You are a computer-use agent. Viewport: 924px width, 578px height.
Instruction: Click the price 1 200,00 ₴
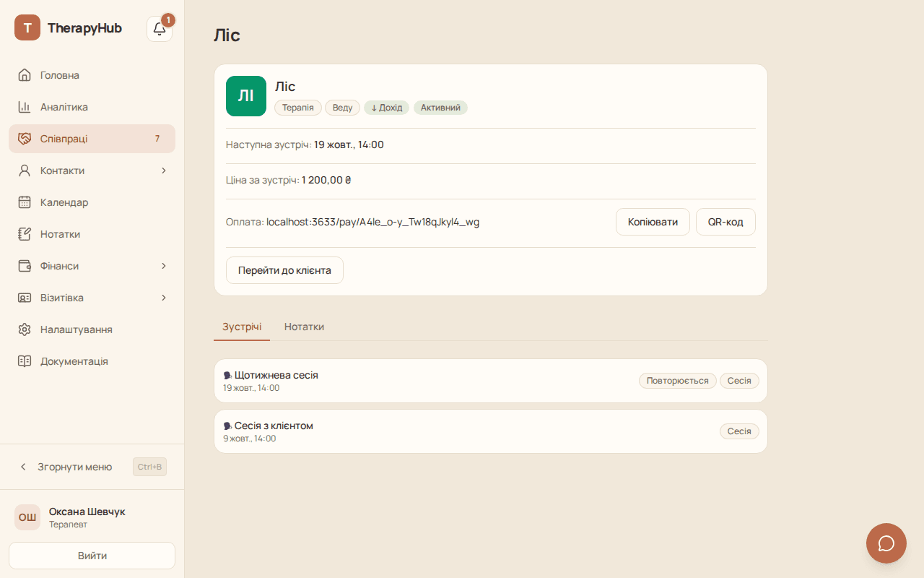[x=326, y=180]
